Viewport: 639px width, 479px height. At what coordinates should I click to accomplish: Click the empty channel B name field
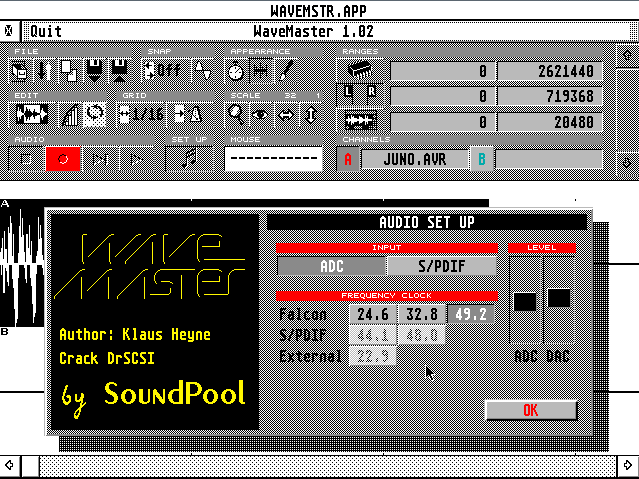click(549, 159)
